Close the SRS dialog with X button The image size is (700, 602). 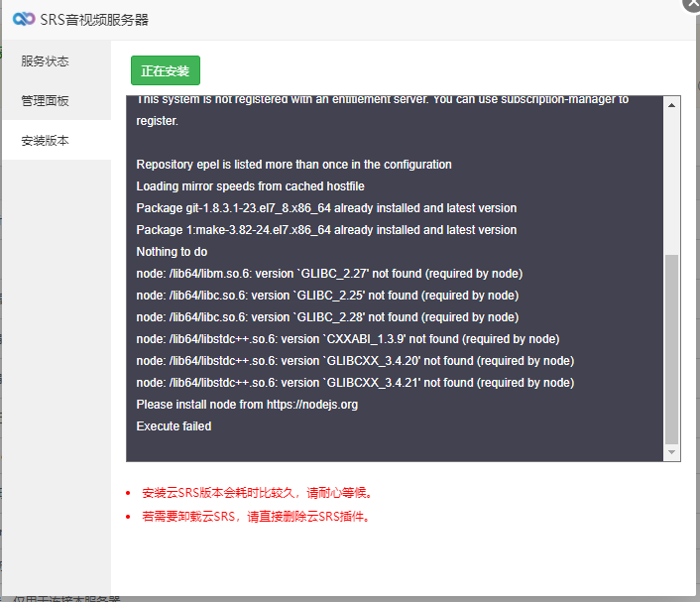pyautogui.click(x=692, y=4)
